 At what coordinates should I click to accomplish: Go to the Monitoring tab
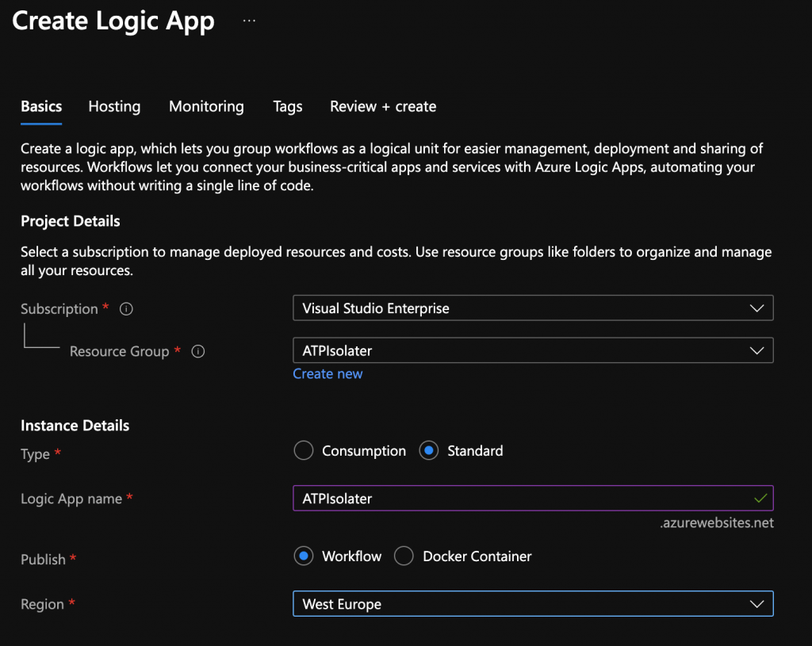tap(206, 106)
